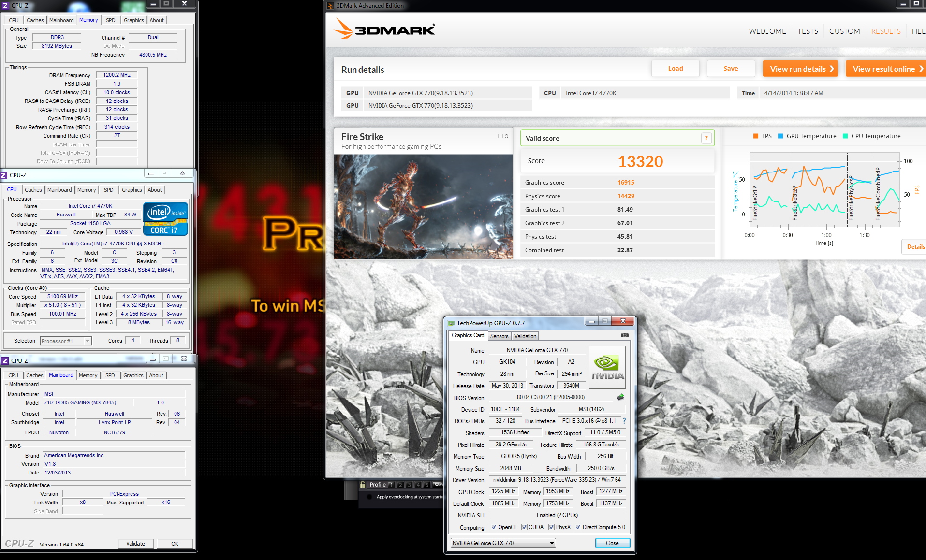Toggle the DirectCompute 5.0 checkbox
The image size is (926, 560).
coord(578,527)
